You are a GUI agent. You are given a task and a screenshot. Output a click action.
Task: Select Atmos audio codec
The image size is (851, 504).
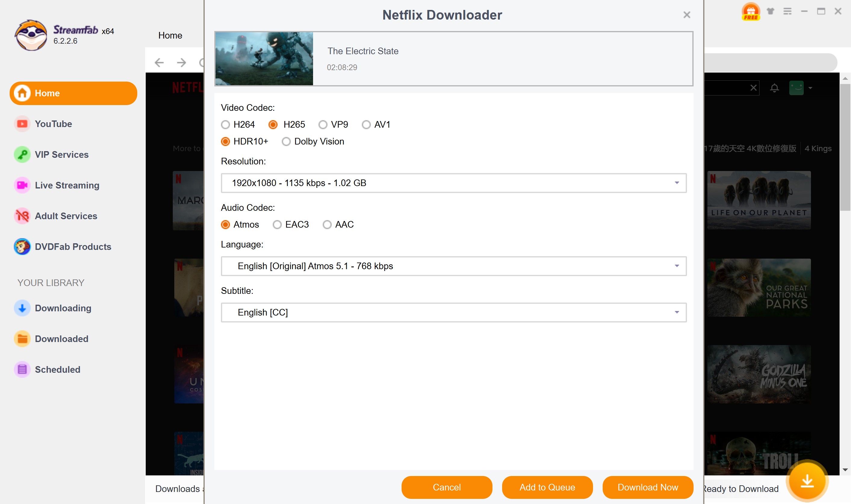[x=240, y=225]
